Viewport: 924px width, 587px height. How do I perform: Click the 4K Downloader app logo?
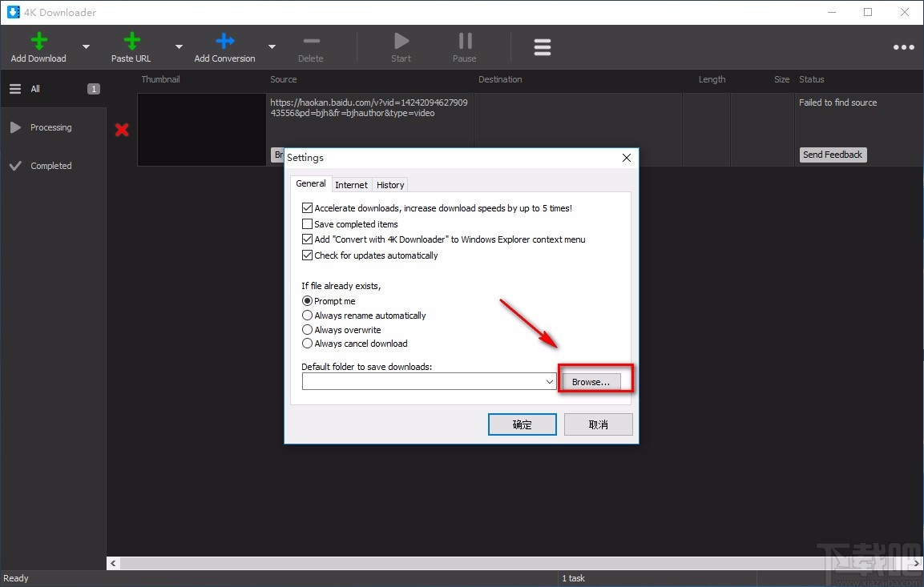pos(13,12)
